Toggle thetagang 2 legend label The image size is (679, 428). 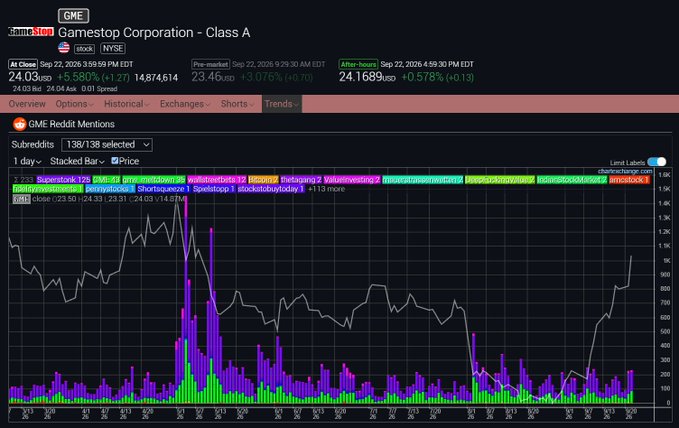pyautogui.click(x=301, y=179)
